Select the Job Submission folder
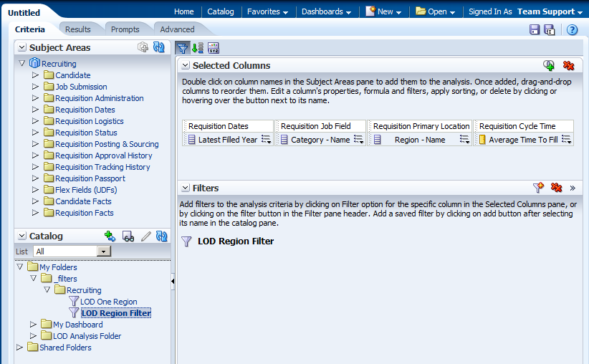This screenshot has height=364, width=589. click(81, 87)
